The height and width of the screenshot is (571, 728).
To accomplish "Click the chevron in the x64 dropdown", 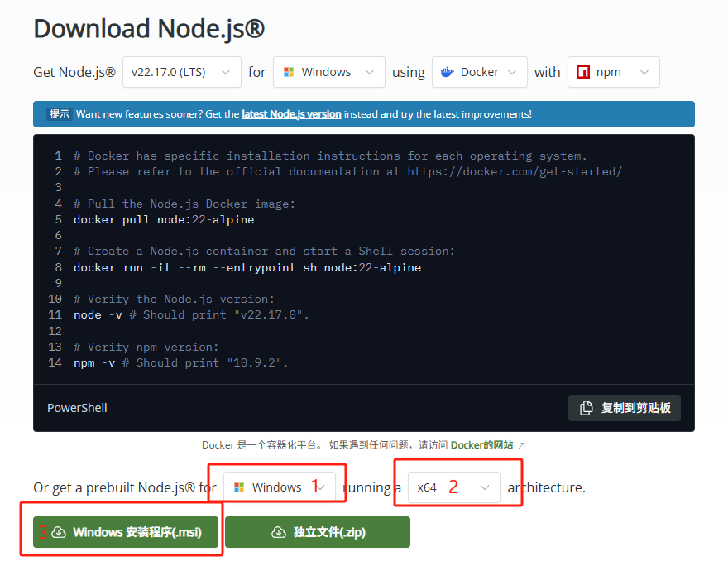I will coord(485,487).
